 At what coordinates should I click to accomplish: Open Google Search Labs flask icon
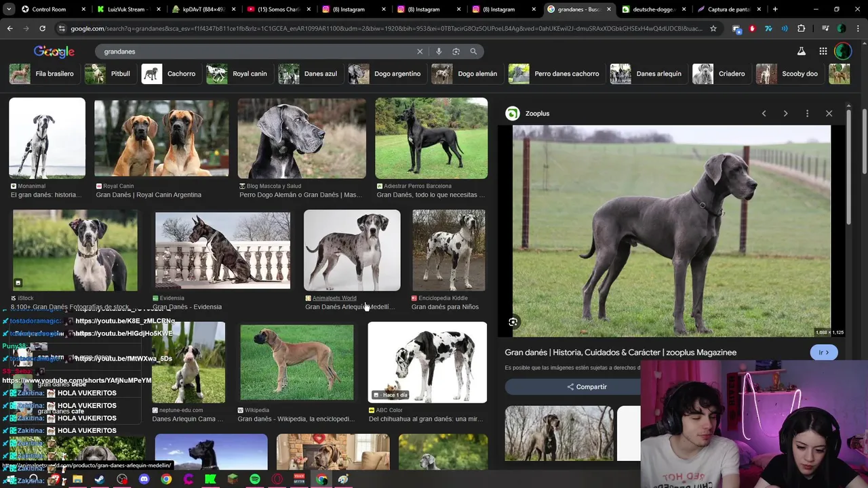[x=801, y=52]
